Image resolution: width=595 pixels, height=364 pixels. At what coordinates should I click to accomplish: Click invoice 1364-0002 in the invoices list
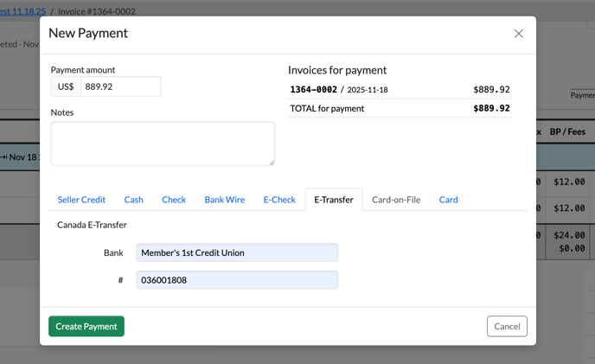click(x=313, y=89)
